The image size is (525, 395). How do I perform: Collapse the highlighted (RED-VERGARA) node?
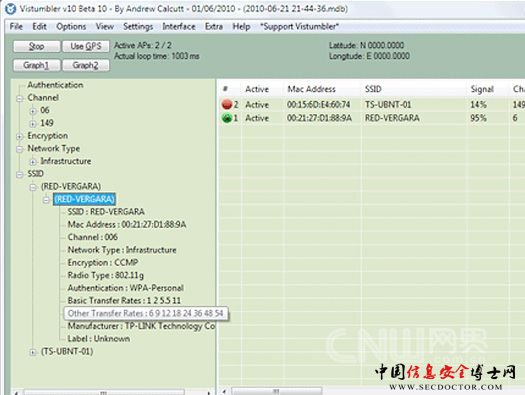click(x=46, y=200)
